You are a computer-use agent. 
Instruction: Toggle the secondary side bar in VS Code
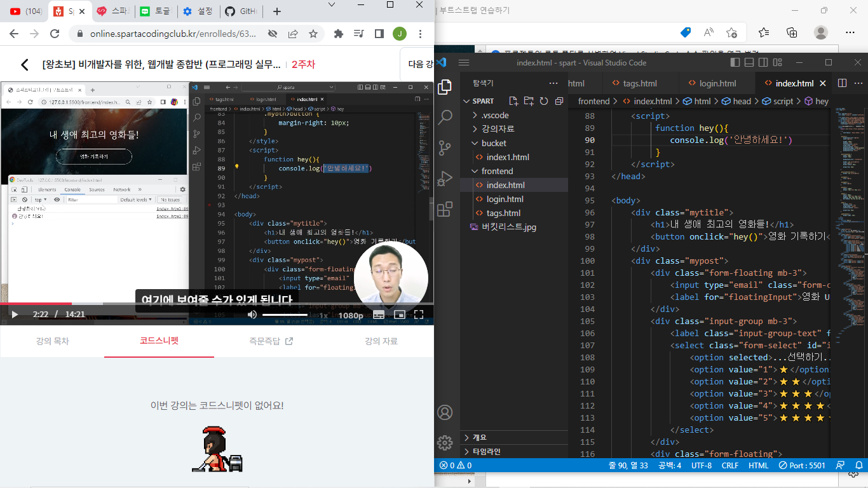763,62
